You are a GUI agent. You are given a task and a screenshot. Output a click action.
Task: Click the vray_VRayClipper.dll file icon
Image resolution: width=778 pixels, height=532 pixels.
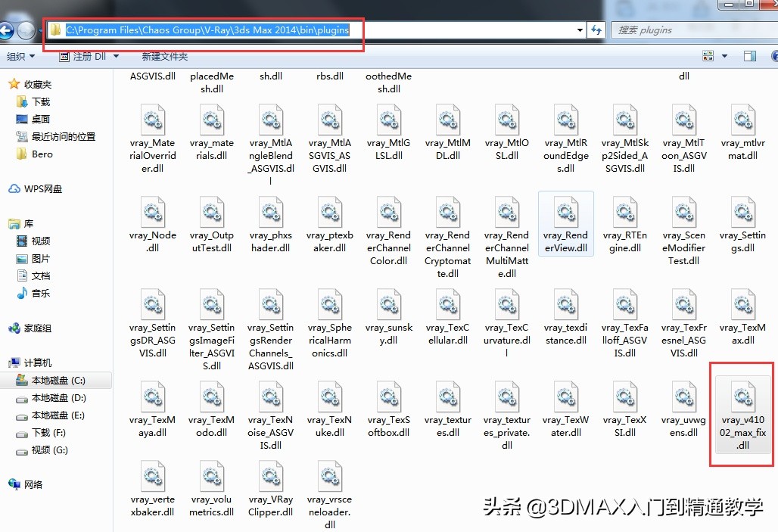pos(271,477)
